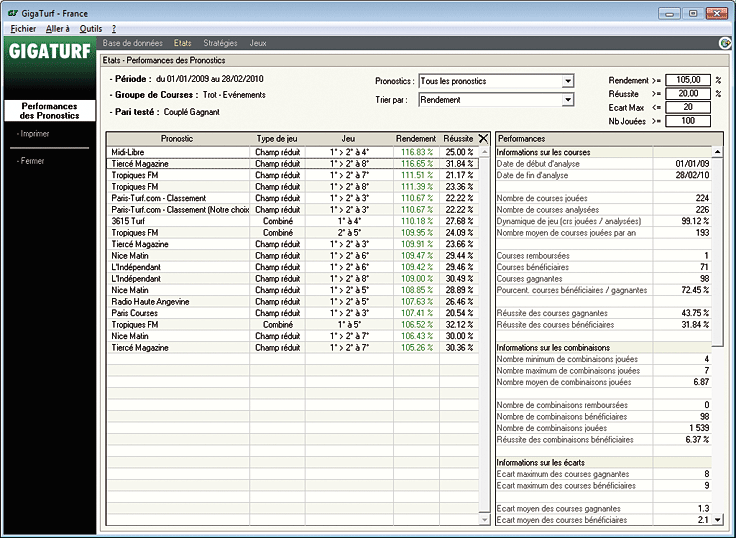Click Fermer in the sidebar

[31, 161]
